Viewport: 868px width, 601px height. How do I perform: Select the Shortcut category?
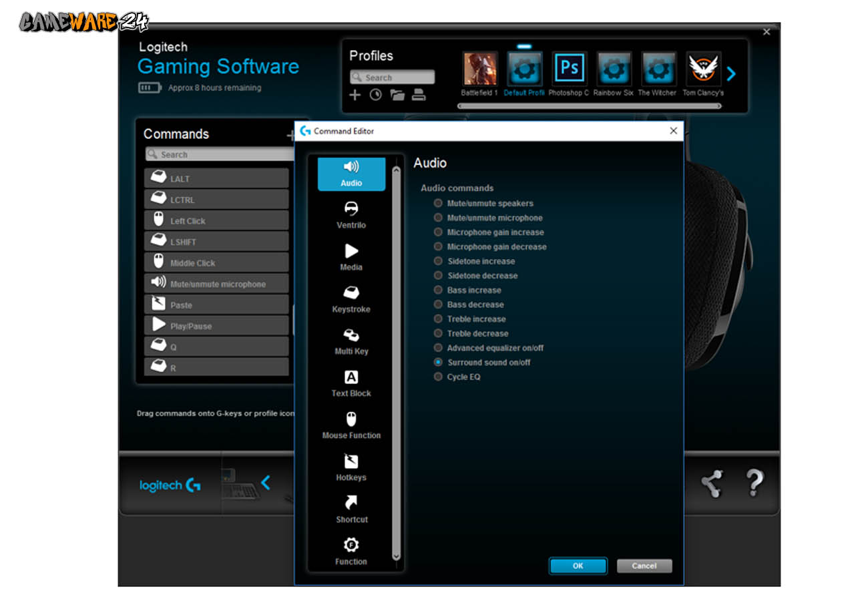point(351,510)
